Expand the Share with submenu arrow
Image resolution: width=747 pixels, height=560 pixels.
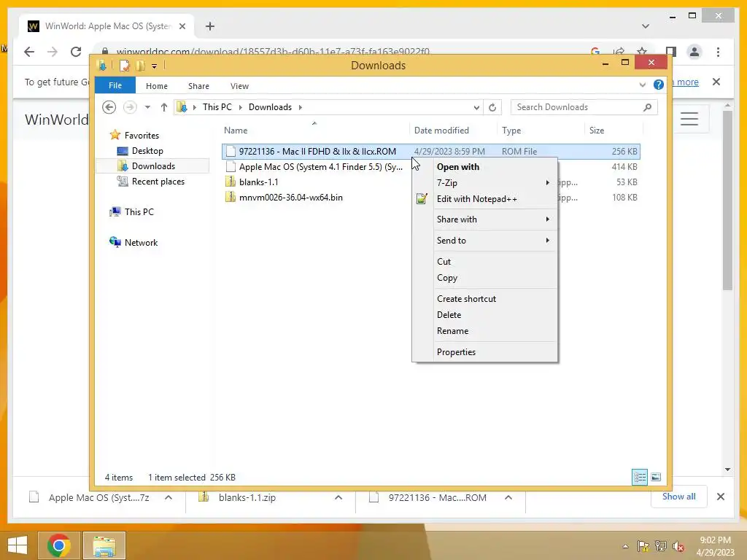tap(547, 219)
